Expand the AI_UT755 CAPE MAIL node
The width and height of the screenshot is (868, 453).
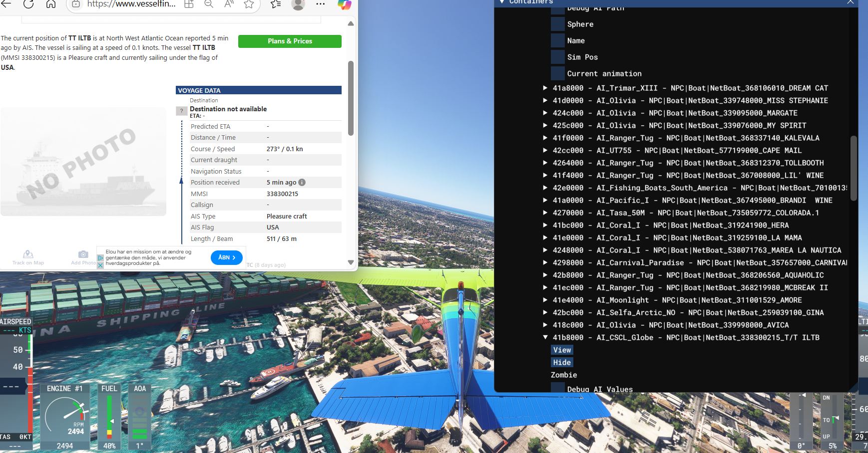tap(545, 150)
